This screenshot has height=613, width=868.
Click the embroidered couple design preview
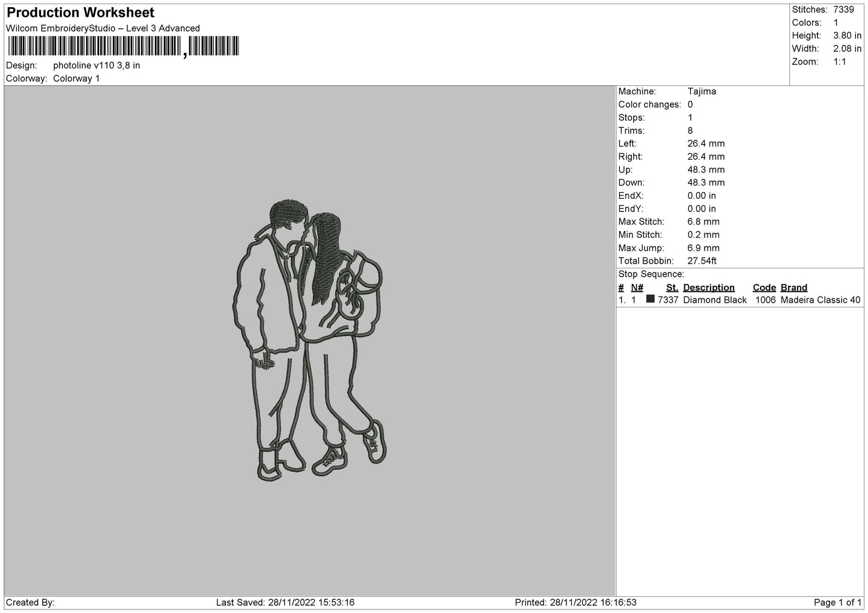point(309,340)
